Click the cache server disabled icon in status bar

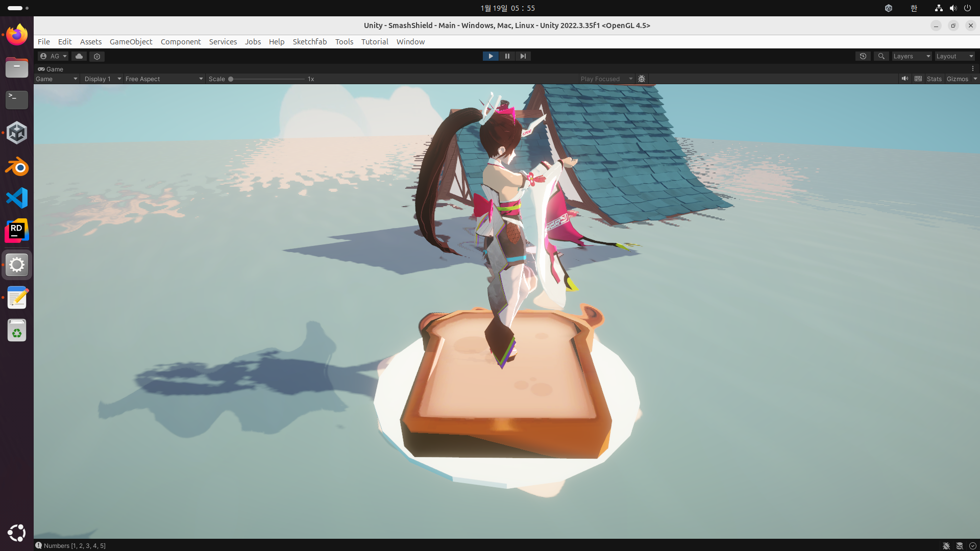click(960, 545)
